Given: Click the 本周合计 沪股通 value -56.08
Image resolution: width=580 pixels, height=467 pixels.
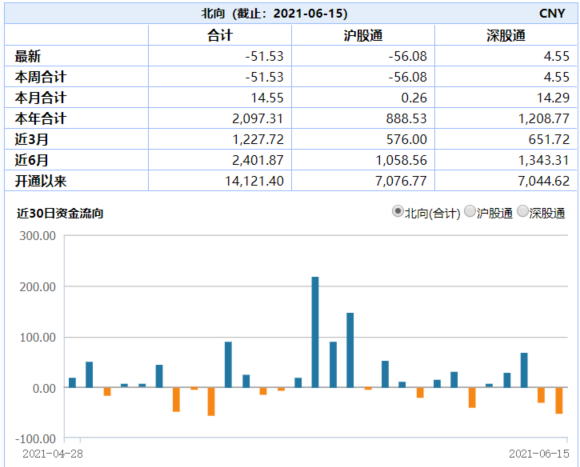Looking at the screenshot, I should point(408,77).
